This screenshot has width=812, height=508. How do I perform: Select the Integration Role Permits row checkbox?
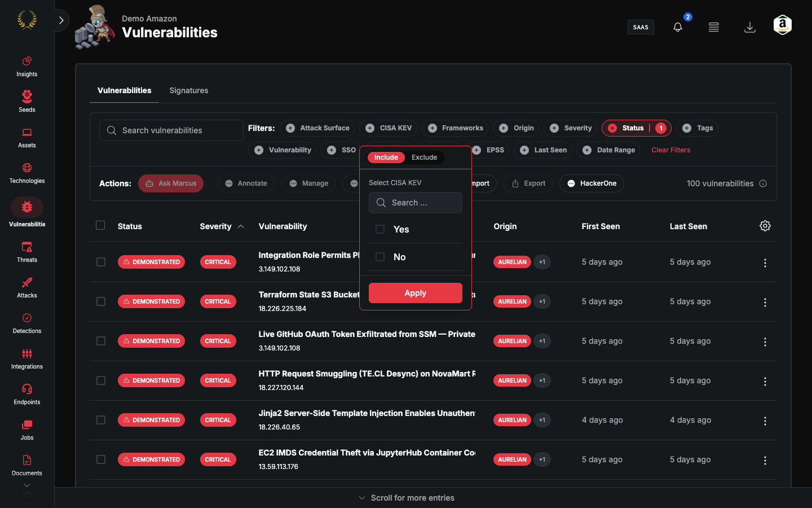(x=101, y=262)
